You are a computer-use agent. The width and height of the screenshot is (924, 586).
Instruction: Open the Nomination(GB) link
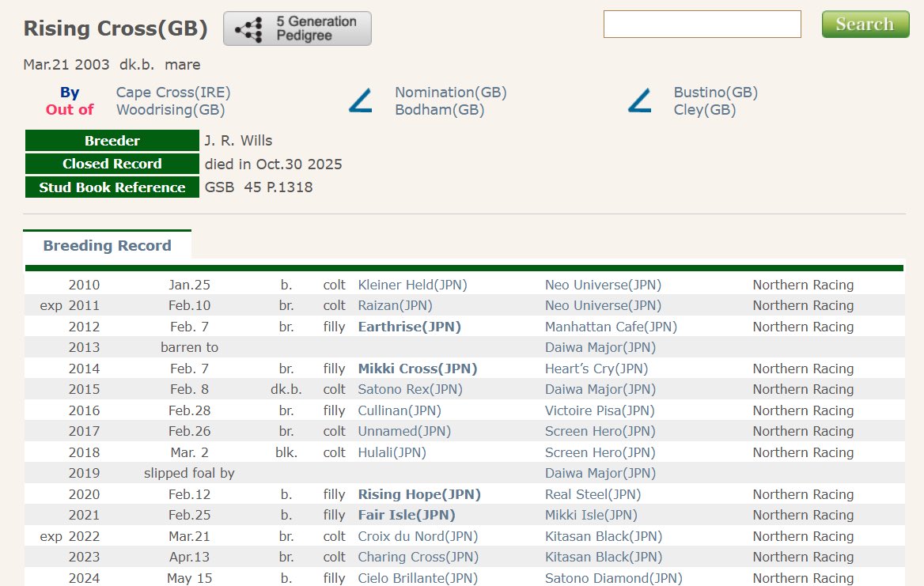click(451, 93)
